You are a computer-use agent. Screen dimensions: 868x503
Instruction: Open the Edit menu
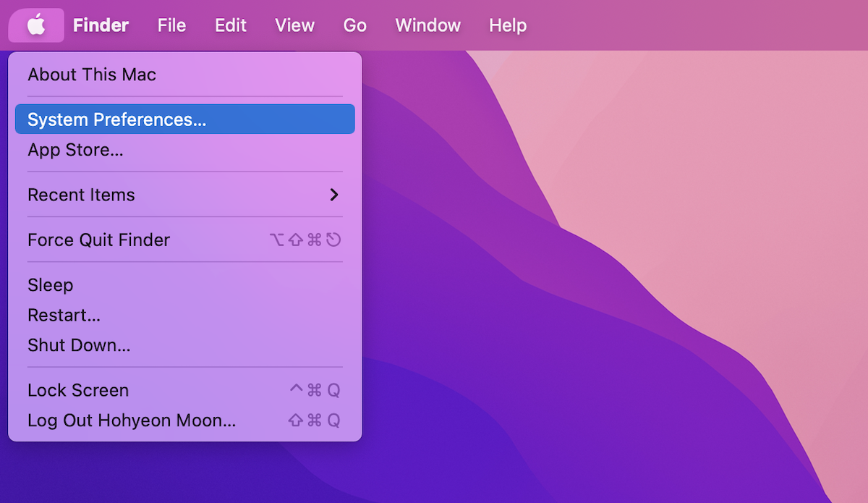coord(230,25)
